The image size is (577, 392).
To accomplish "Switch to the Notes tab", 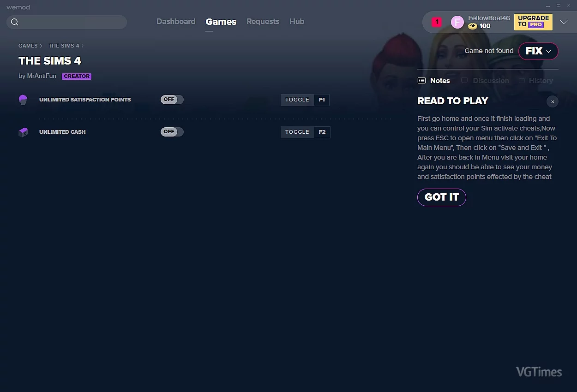I will click(433, 81).
